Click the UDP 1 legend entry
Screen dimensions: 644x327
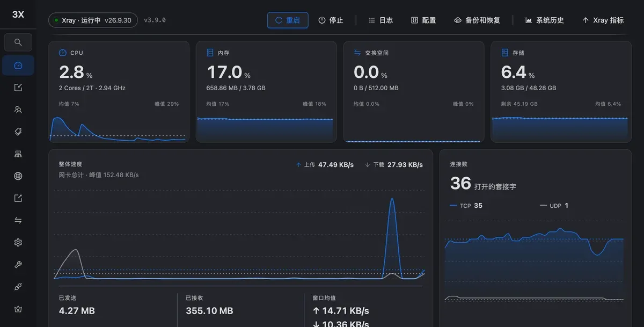coord(554,206)
